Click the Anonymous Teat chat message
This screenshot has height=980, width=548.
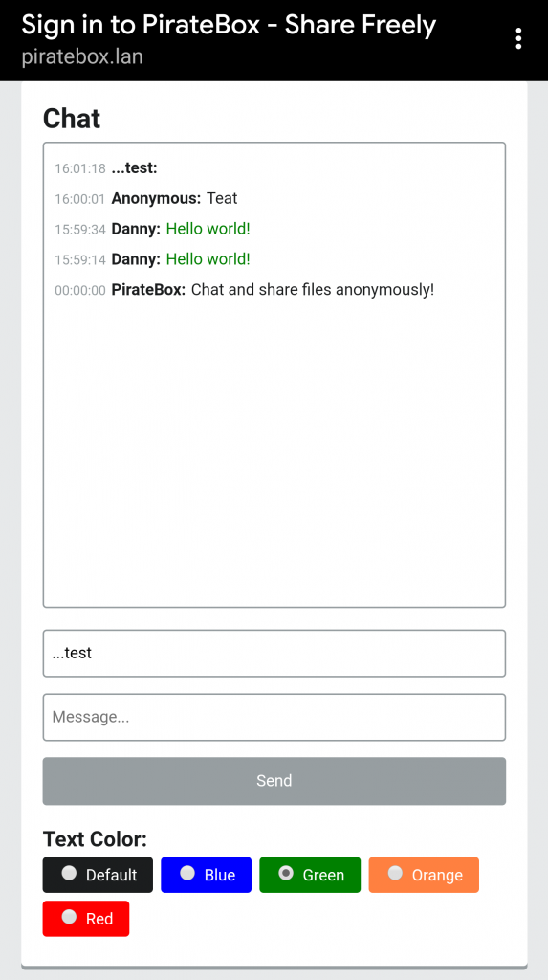(146, 199)
